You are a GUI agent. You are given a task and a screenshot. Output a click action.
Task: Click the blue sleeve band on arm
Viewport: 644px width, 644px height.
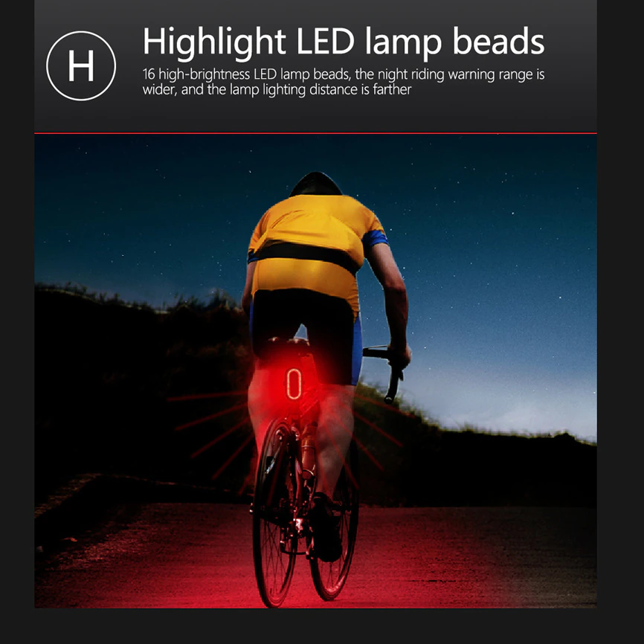(x=376, y=238)
